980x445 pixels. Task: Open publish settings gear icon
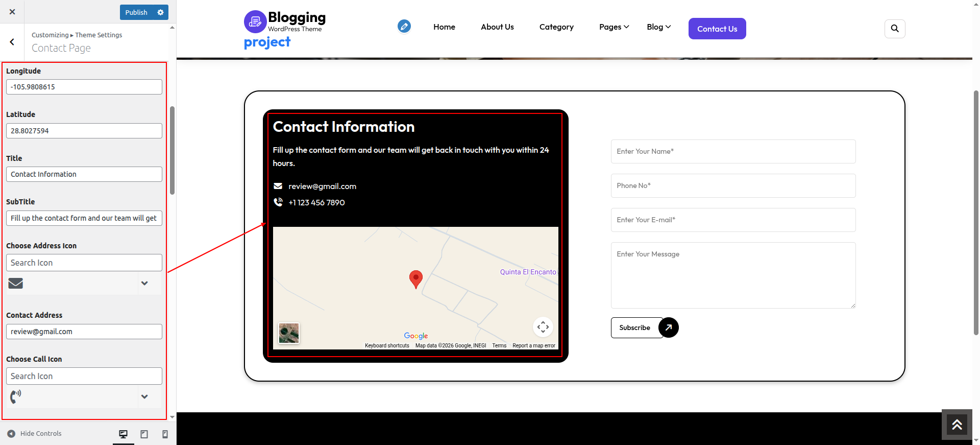(x=160, y=12)
